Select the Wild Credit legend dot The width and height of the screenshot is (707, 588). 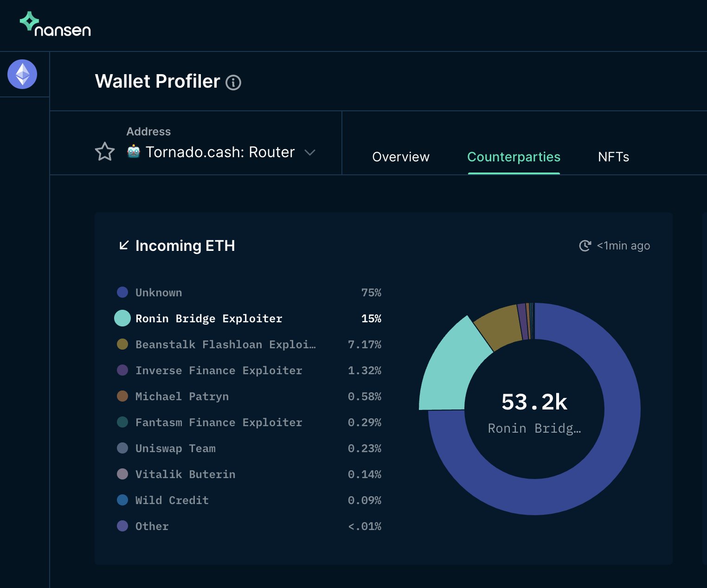(122, 500)
